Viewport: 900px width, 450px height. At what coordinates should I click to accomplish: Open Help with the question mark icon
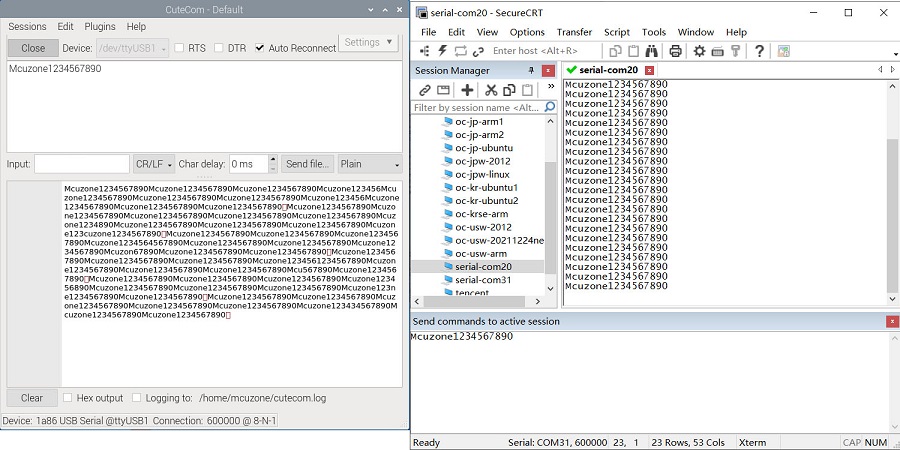tap(759, 51)
